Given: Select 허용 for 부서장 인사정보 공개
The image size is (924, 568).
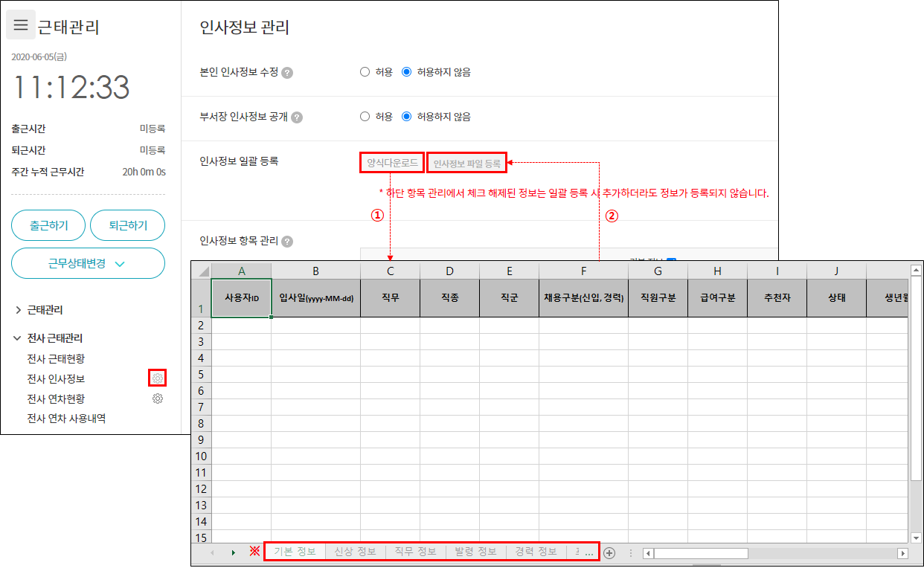Looking at the screenshot, I should pyautogui.click(x=365, y=117).
